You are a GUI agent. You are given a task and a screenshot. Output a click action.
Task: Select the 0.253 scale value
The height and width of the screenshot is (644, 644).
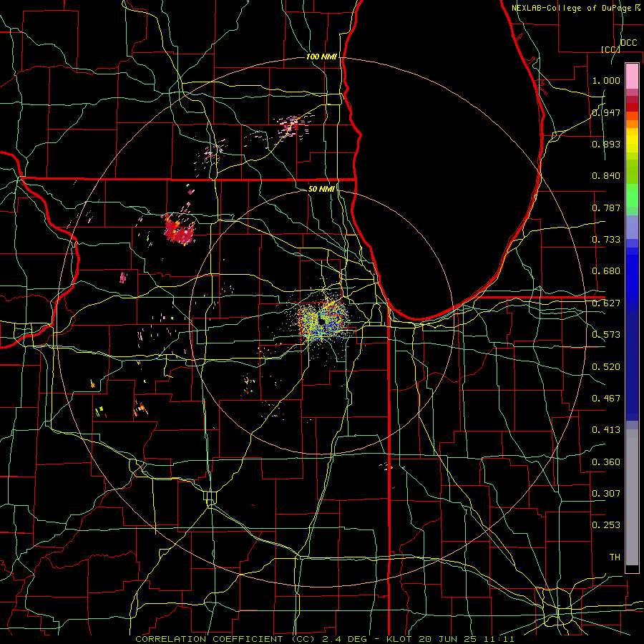pyautogui.click(x=606, y=525)
